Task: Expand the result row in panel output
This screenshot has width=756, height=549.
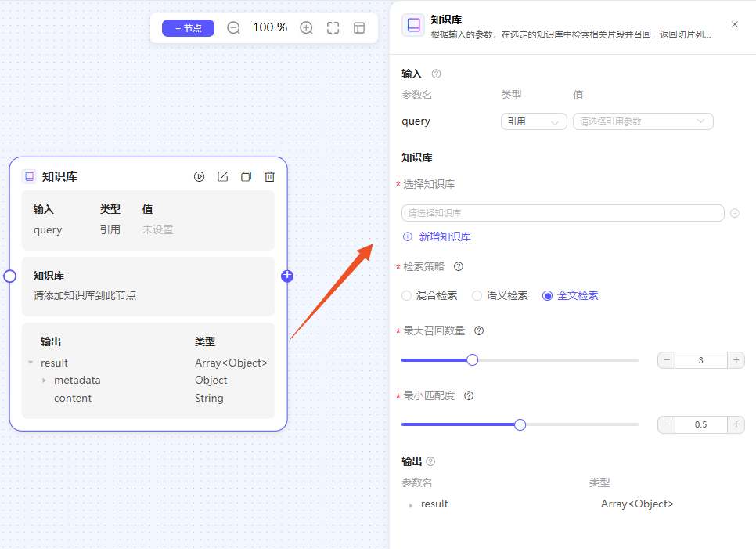Action: pos(411,505)
